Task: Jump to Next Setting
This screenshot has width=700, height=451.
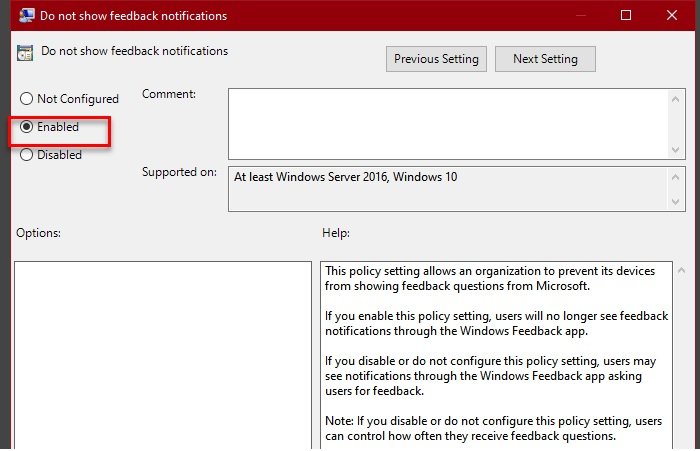Action: (x=545, y=59)
